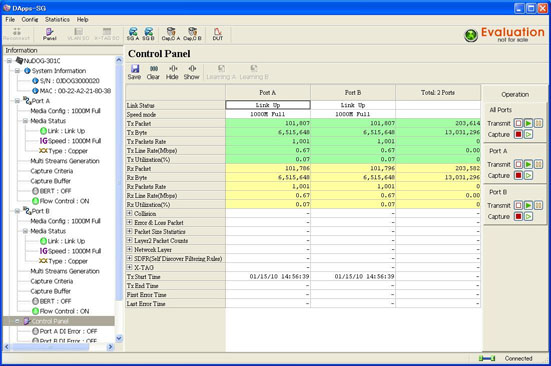Stop capture on Port A
Screen dimensions: 551x366
click(518, 175)
